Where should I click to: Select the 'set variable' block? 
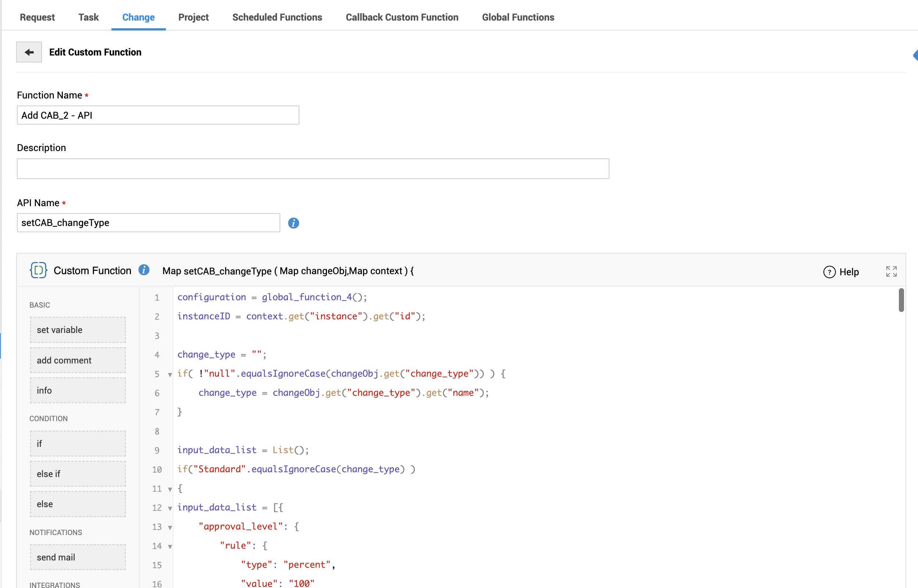pyautogui.click(x=78, y=330)
